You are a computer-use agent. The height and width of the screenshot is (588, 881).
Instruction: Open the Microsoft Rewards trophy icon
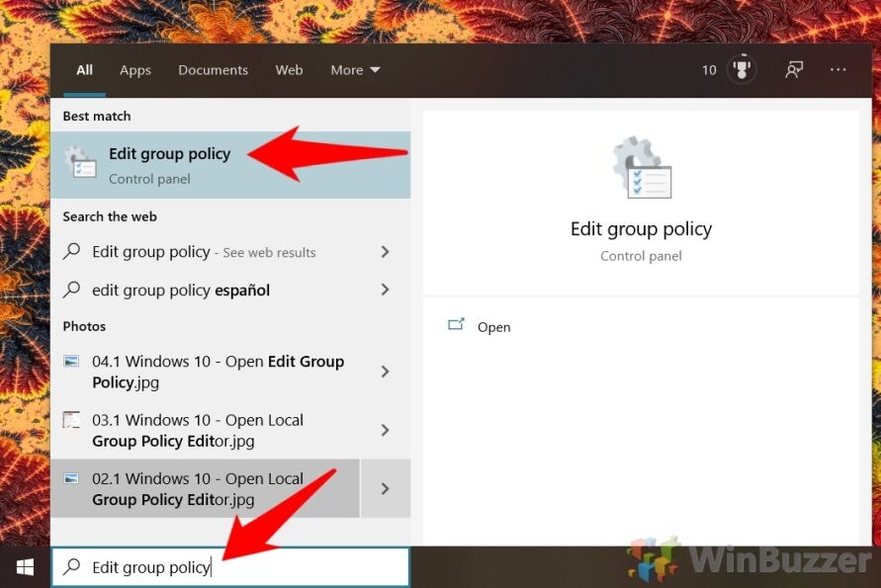[x=742, y=69]
